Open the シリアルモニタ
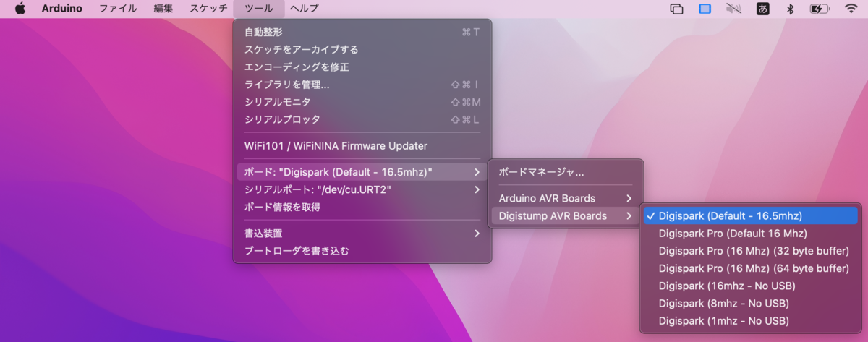868x342 pixels. [362, 102]
